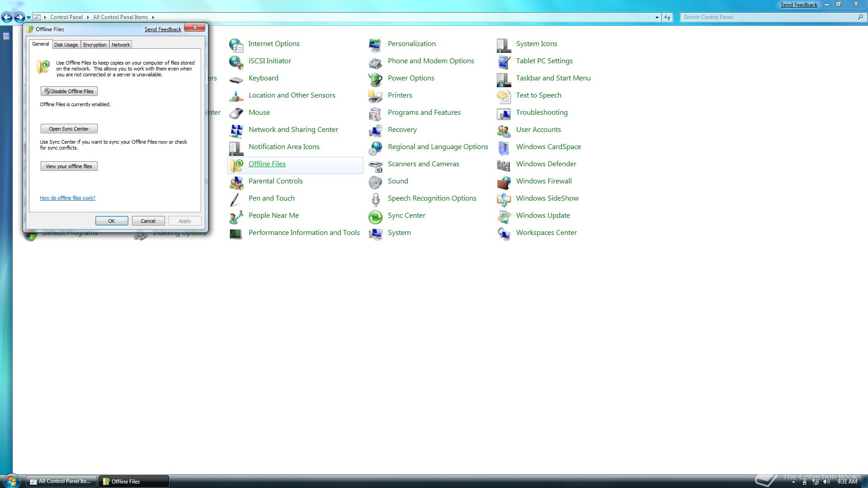Click the Windows SideShow icon

coord(504,199)
